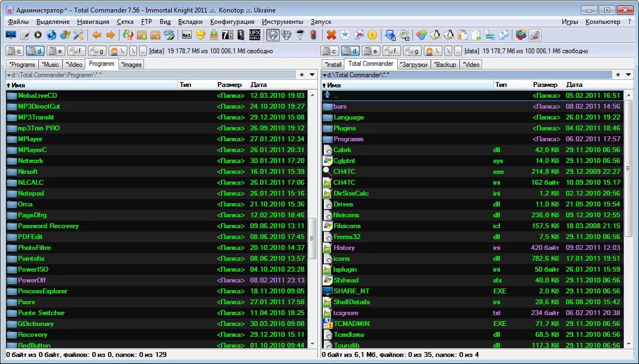The width and height of the screenshot is (639, 364).
Task: Toggle the USB safely remove button
Action: pyautogui.click(x=535, y=35)
